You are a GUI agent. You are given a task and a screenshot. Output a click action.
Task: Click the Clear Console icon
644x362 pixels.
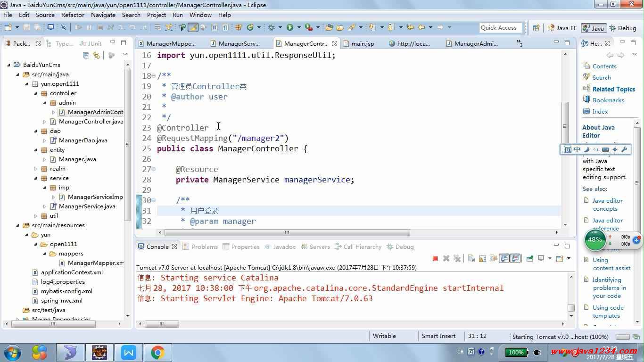(x=471, y=258)
